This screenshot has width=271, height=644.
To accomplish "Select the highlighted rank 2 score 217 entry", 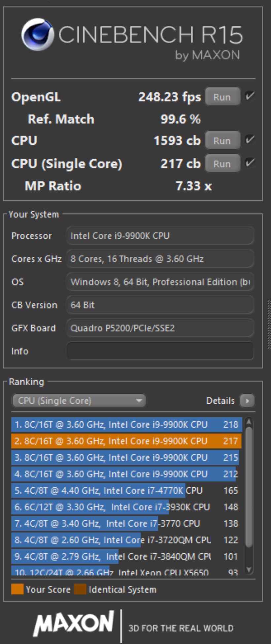I will [126, 441].
